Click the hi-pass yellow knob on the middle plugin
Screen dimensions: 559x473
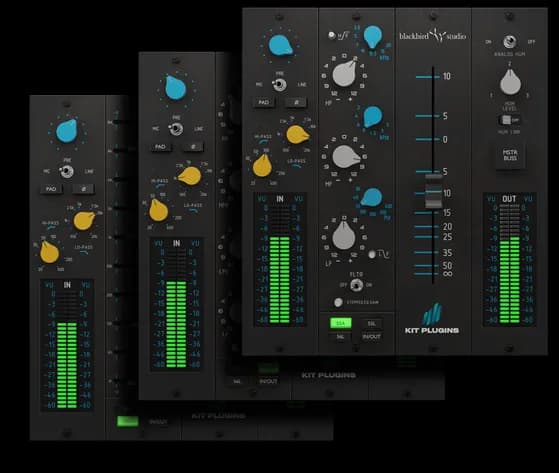158,210
